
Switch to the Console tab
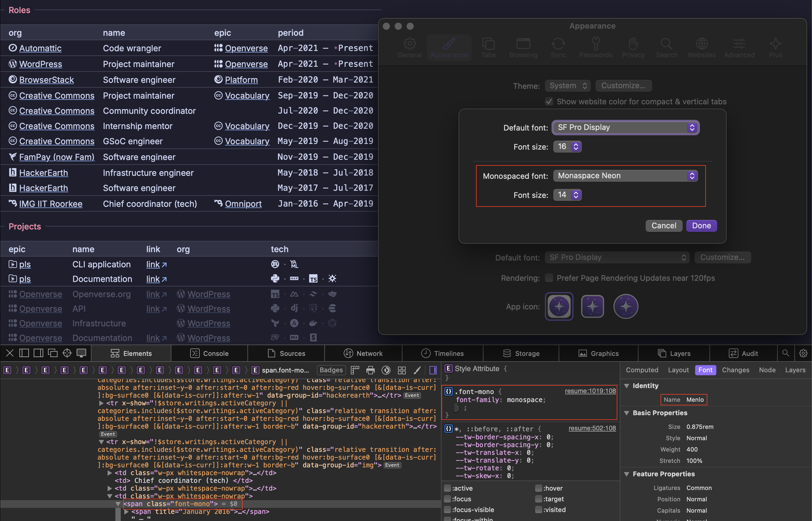(210, 353)
